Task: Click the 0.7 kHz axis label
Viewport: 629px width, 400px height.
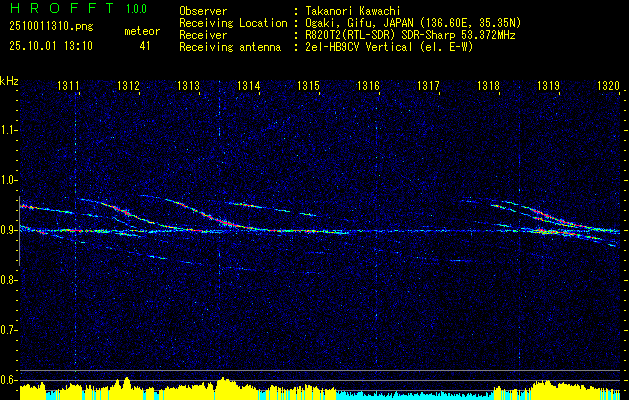Action: pos(7,330)
